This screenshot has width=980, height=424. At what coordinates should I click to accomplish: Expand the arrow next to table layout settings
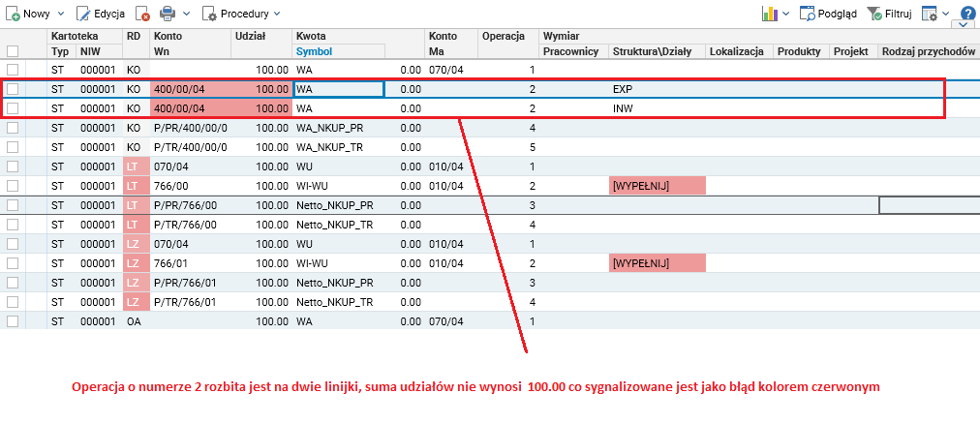click(946, 14)
